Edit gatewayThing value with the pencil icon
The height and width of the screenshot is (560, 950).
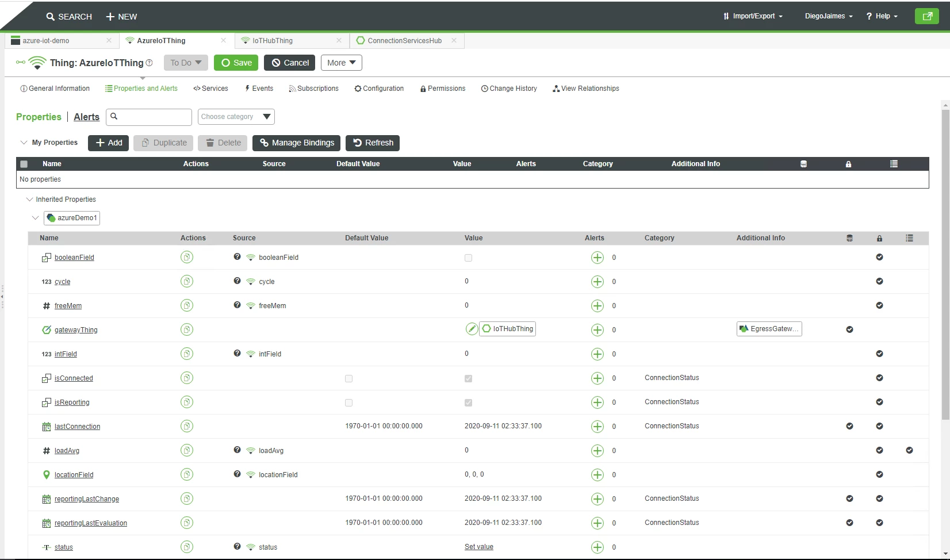472,329
